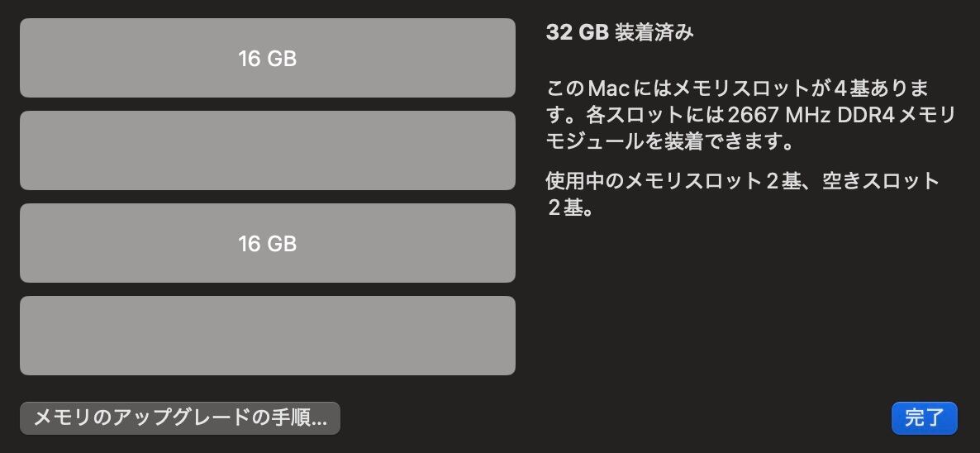Click the "16 GB" label in third slot

point(267,244)
